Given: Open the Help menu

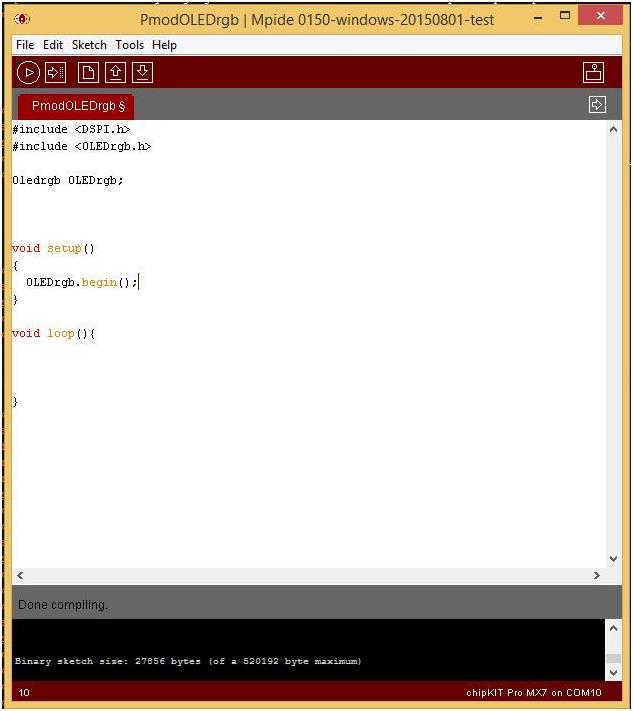Looking at the screenshot, I should click(x=164, y=45).
